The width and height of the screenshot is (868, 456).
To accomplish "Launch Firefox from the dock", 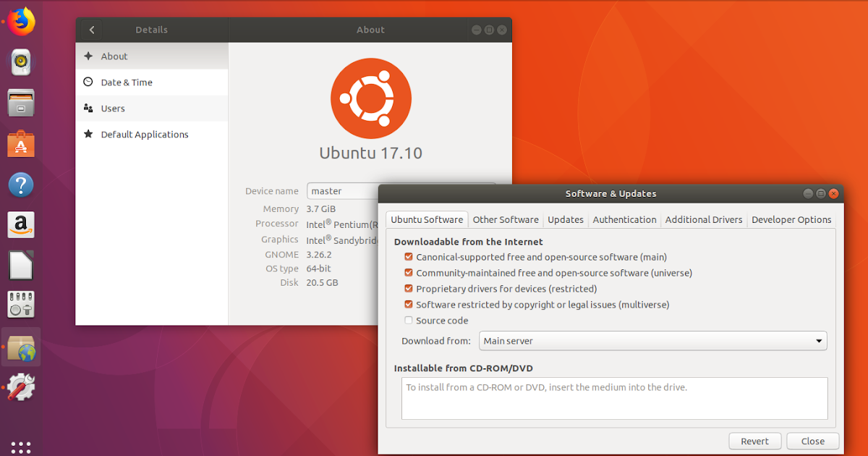I will point(20,20).
